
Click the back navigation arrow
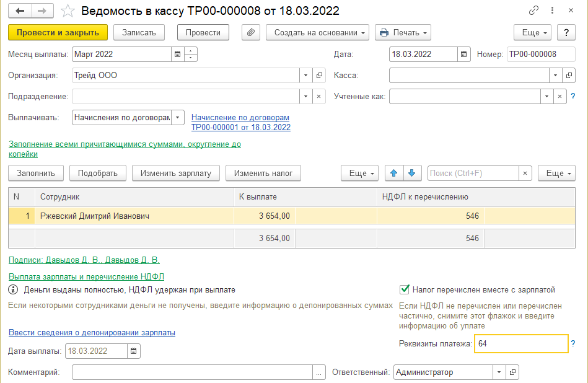20,11
